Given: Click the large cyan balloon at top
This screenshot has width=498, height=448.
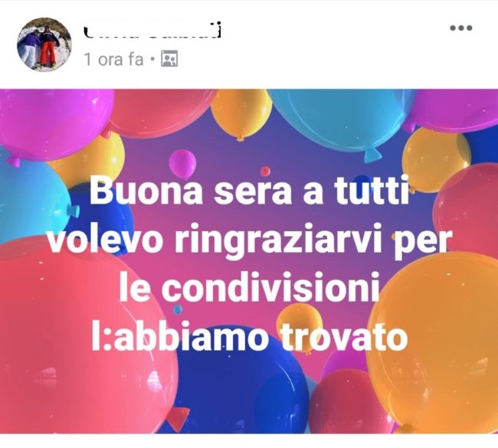Looking at the screenshot, I should click(342, 121).
